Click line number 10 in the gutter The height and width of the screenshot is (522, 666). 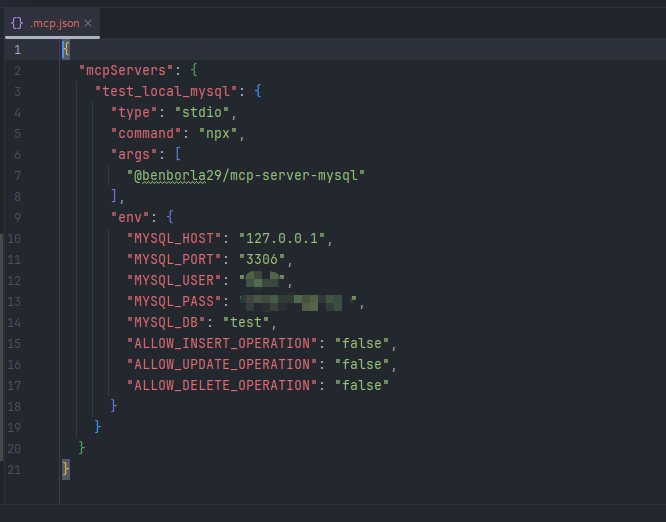[x=14, y=239]
